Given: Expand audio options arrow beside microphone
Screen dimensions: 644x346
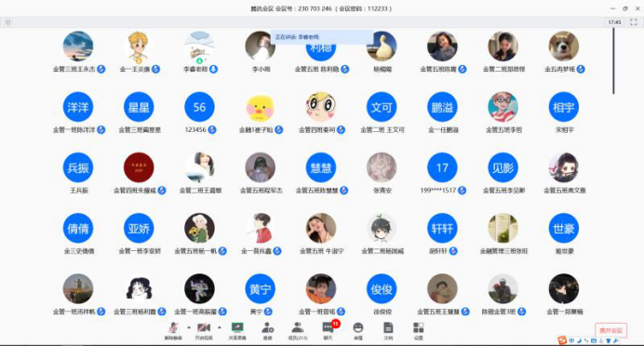Looking at the screenshot, I should (189, 327).
